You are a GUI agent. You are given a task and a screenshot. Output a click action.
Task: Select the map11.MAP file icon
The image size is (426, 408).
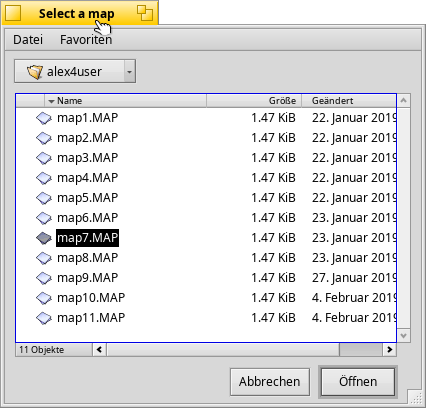click(44, 318)
